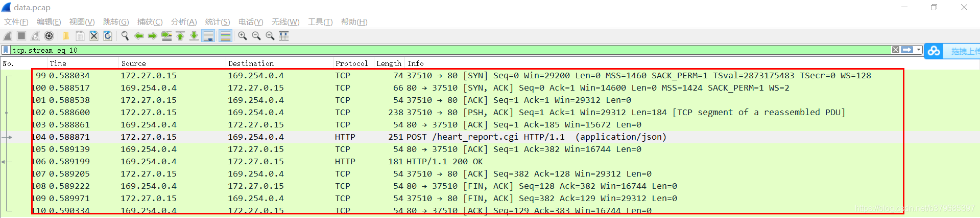Viewport: 980px width, 218px height.
Task: Open the 统计(S) menu
Action: pos(218,22)
